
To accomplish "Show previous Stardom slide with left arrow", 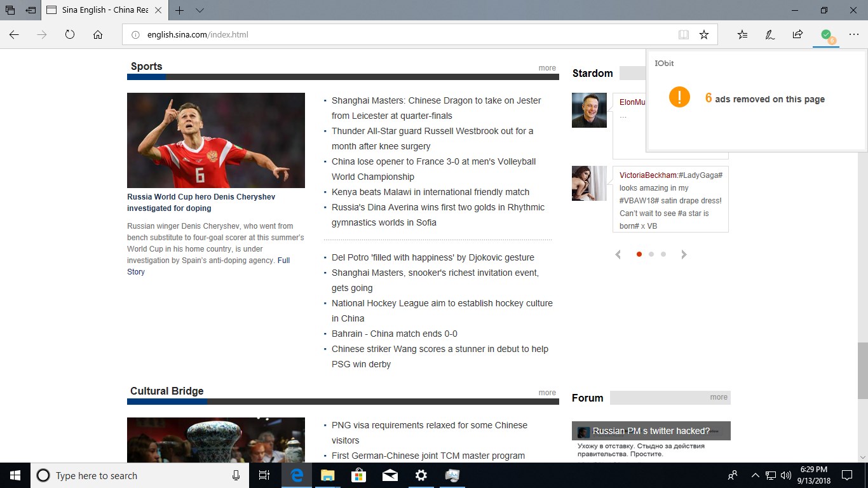I will [x=618, y=254].
